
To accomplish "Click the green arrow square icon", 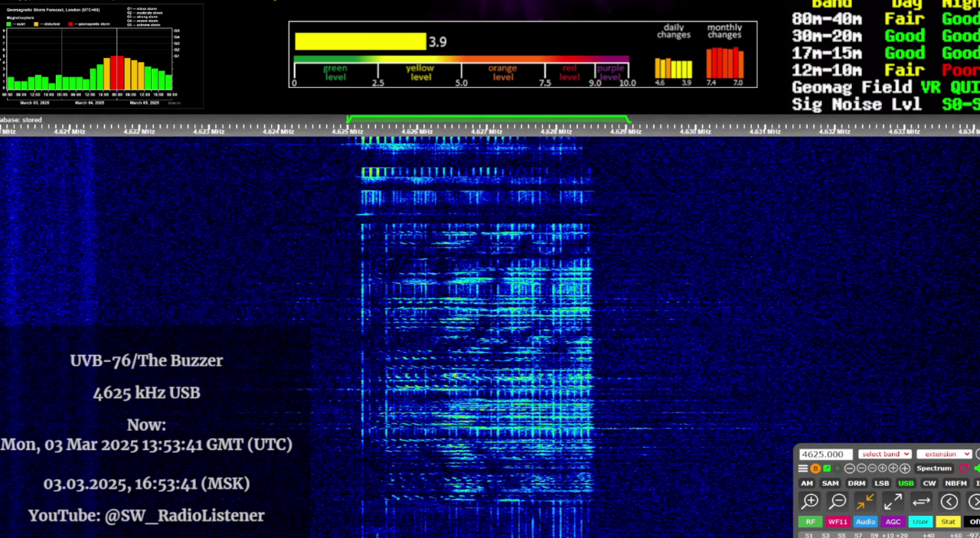I will click(827, 468).
